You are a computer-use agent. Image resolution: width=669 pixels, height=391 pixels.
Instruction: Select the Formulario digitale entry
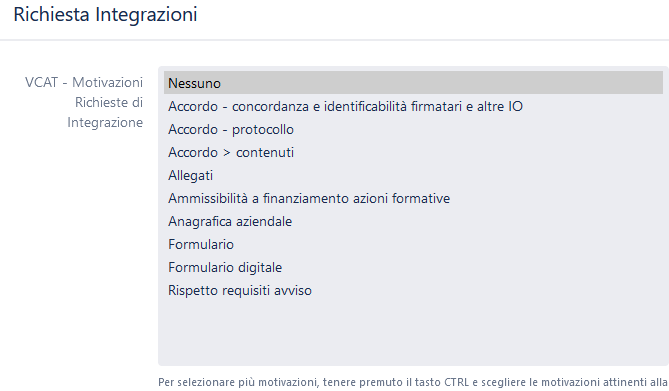coord(413,267)
